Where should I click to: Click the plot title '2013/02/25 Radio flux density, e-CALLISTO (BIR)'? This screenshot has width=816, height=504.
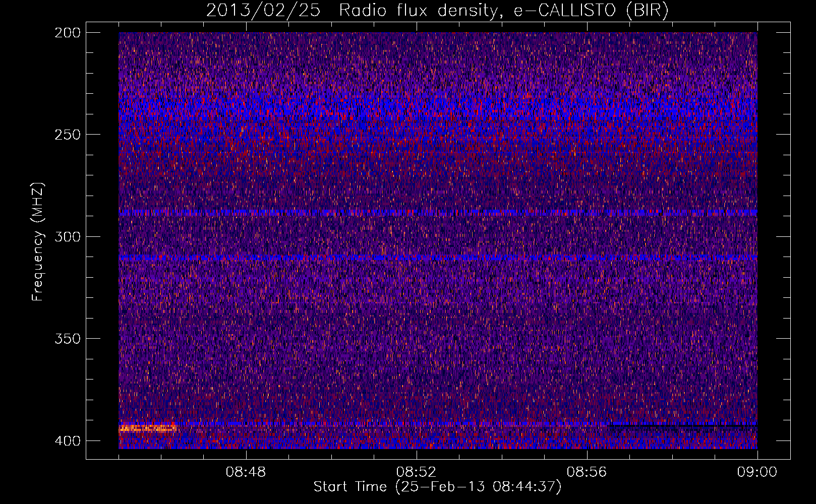coord(437,10)
